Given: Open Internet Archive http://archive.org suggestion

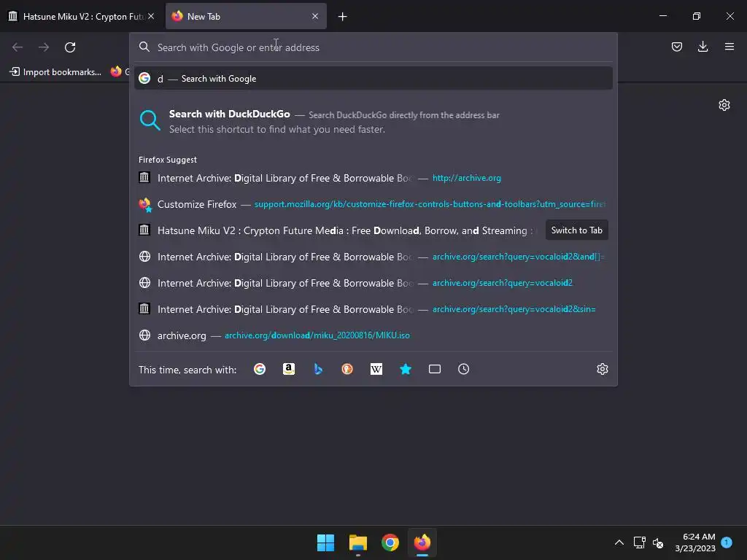Looking at the screenshot, I should click(x=373, y=178).
